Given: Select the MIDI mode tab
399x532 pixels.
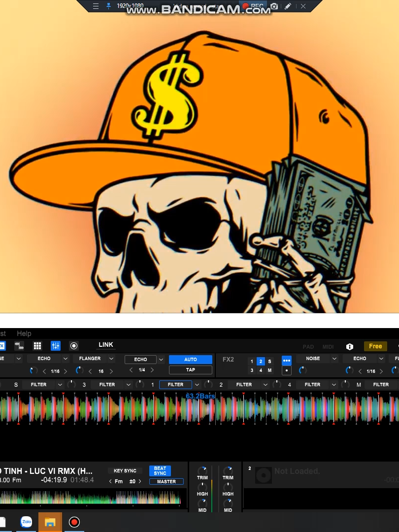Looking at the screenshot, I should tap(328, 347).
